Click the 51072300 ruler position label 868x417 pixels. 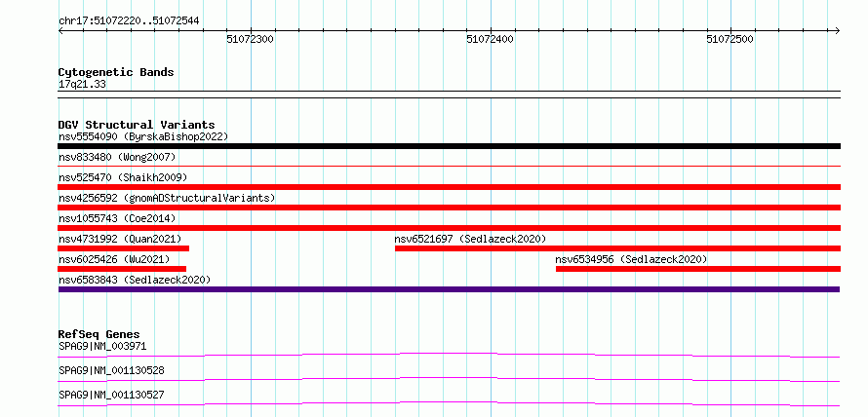click(x=251, y=39)
